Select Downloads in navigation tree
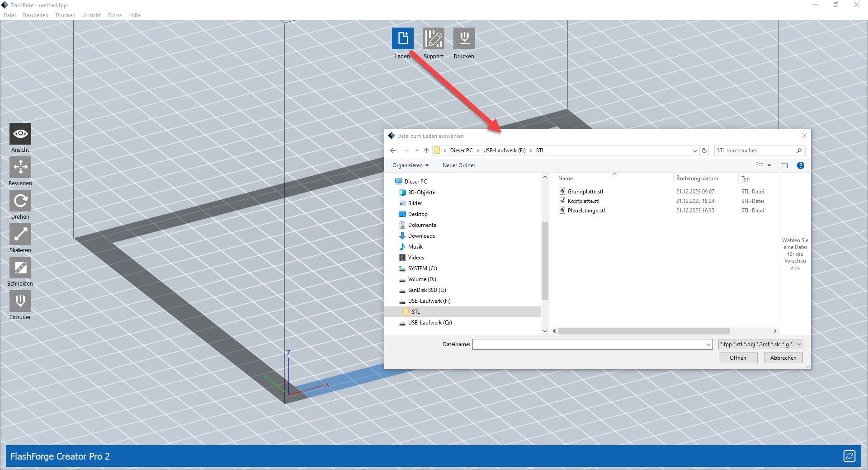The height and width of the screenshot is (470, 868). click(x=421, y=236)
